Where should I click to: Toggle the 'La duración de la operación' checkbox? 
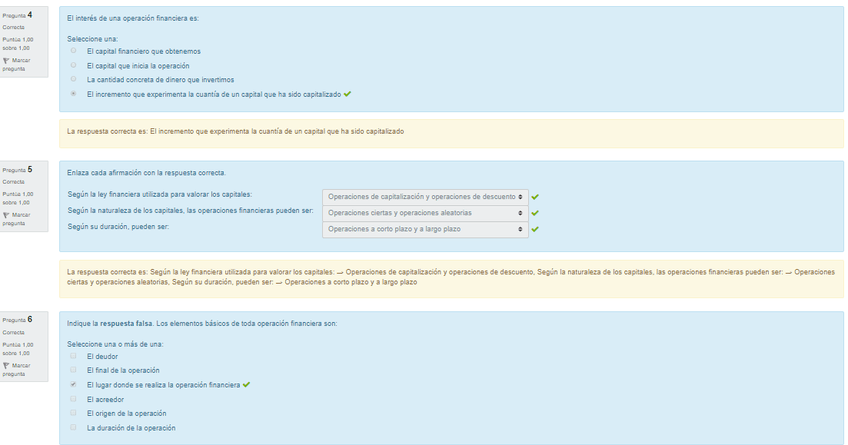coord(73,428)
